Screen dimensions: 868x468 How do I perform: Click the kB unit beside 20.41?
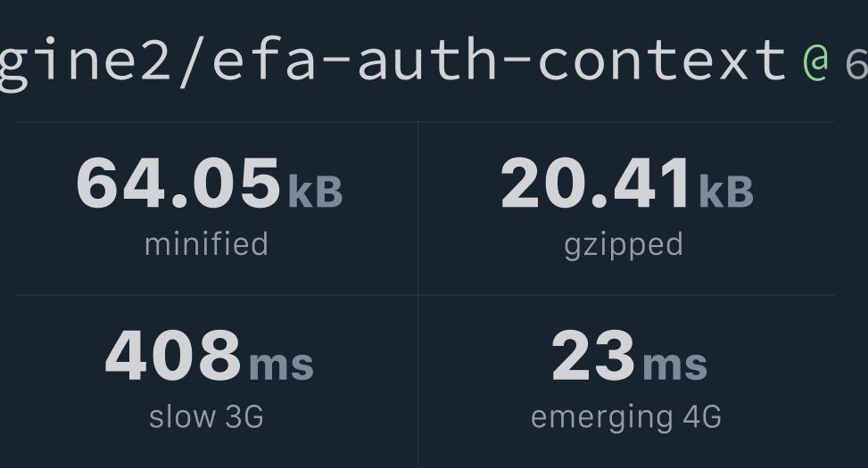726,192
